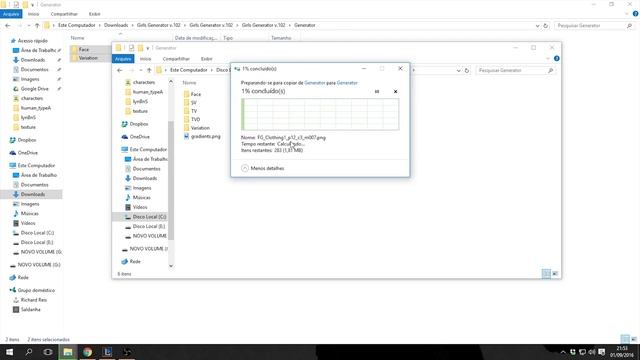
Task: Select Acesso rápido in the back window's sidebar
Action: (x=29, y=41)
